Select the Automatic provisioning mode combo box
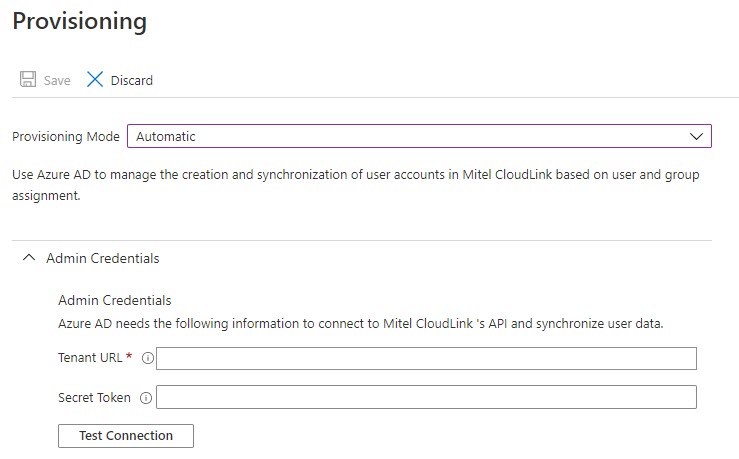Image resolution: width=739 pixels, height=459 pixels. coord(419,136)
